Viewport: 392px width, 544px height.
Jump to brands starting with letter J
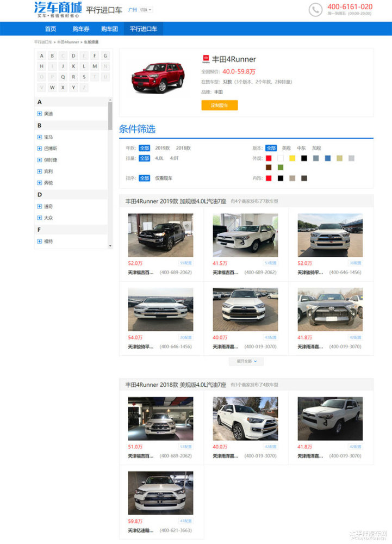point(63,66)
